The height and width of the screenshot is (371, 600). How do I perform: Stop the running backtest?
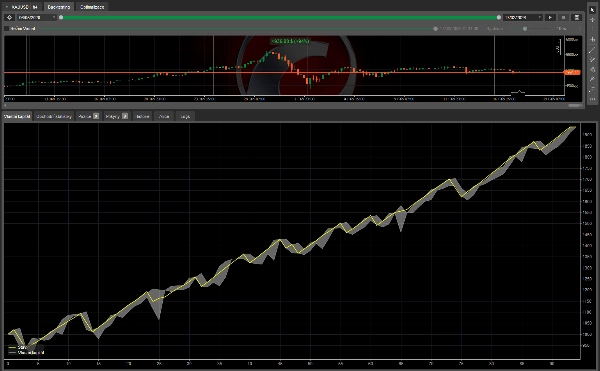coord(563,17)
